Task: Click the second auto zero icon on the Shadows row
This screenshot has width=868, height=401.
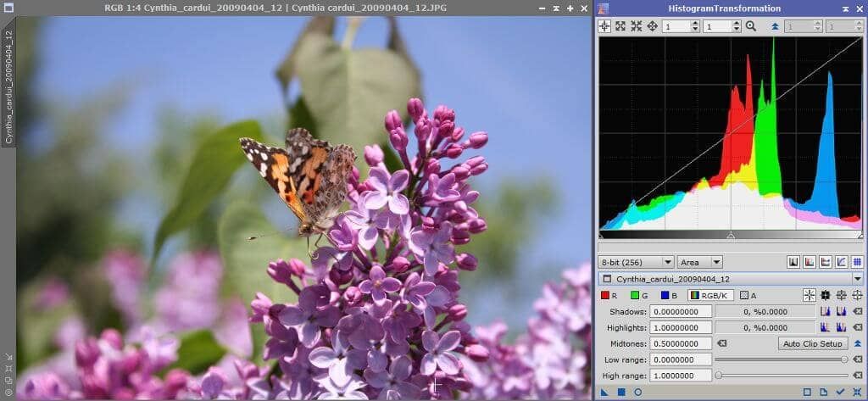Action: [x=842, y=311]
